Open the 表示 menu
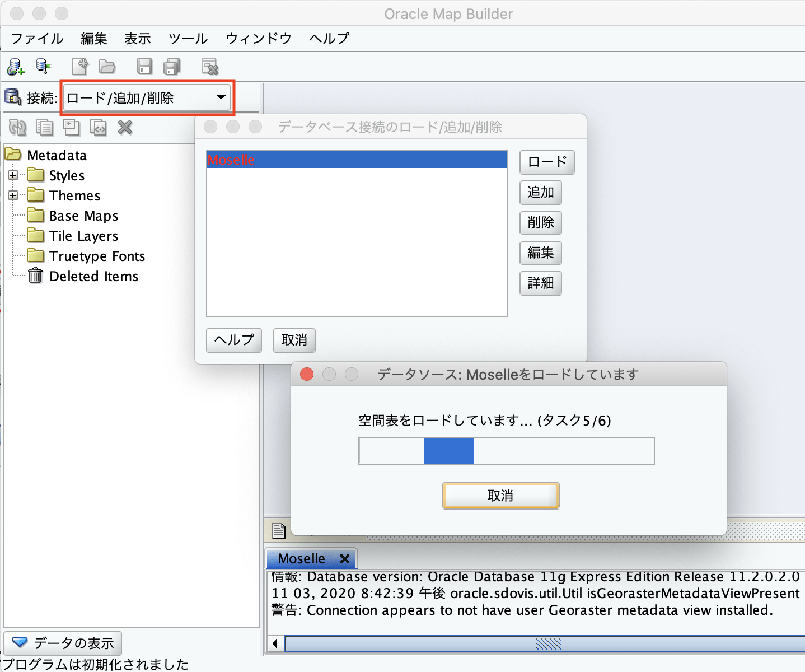805x672 pixels. coord(138,38)
